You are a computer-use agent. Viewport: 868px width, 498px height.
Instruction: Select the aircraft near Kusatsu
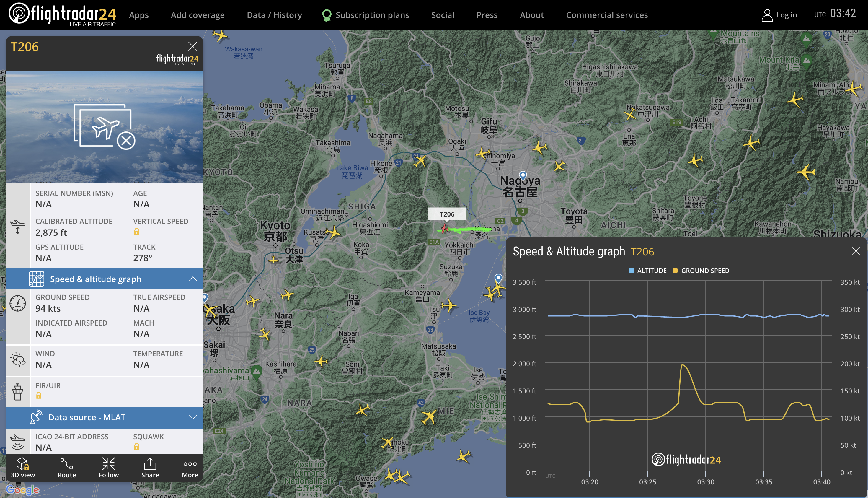333,232
